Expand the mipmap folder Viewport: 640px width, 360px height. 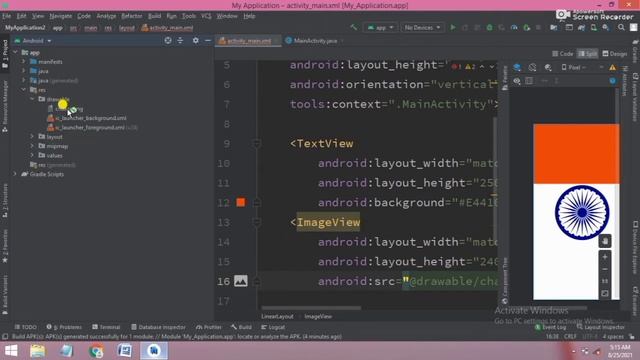32,146
